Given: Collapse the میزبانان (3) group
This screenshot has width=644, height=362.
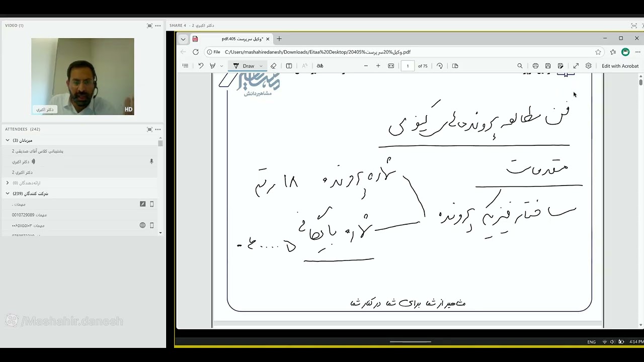Looking at the screenshot, I should click(8, 140).
